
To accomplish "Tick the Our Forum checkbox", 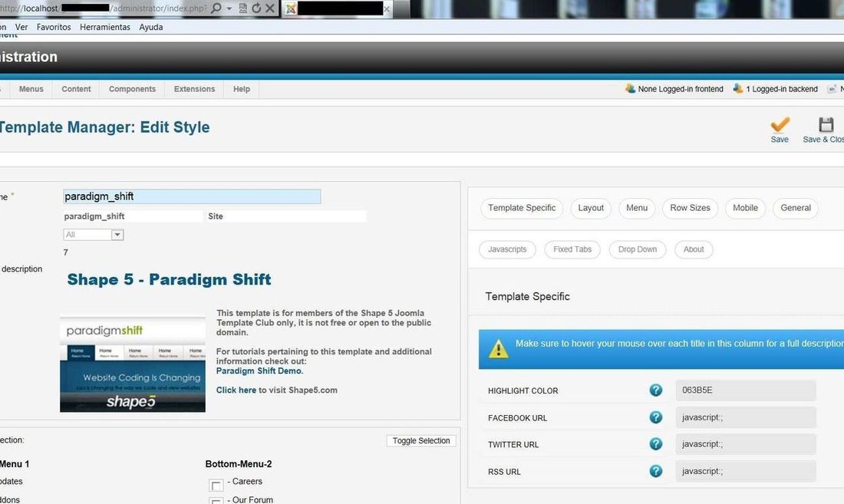I will click(216, 501).
